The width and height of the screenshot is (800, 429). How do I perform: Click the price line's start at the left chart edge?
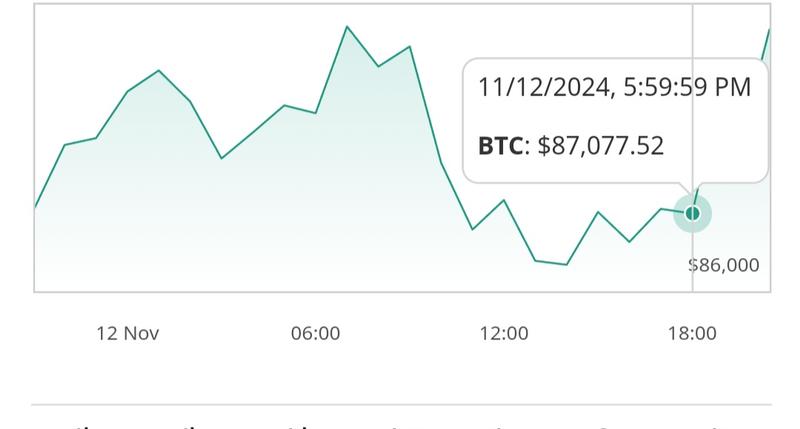pyautogui.click(x=35, y=207)
